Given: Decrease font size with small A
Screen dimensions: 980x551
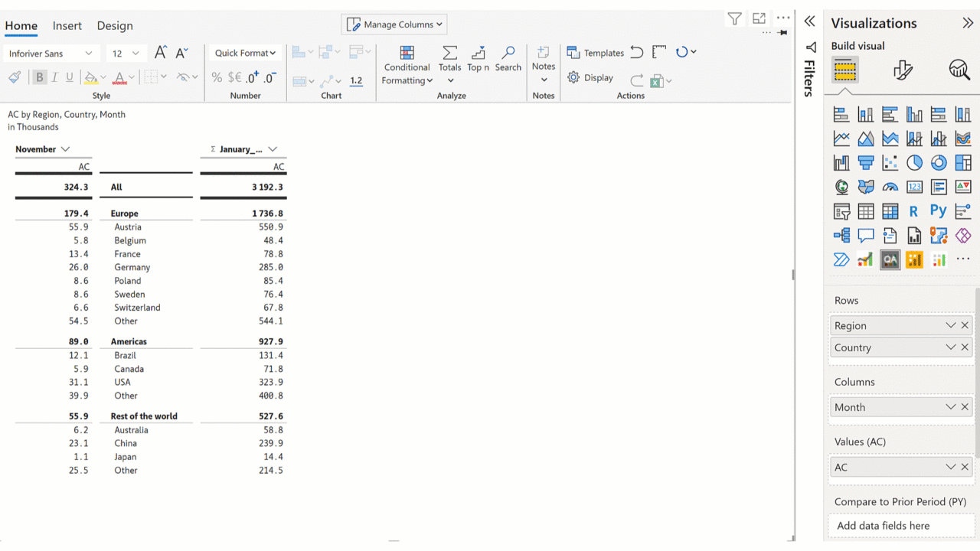Looking at the screenshot, I should pos(182,53).
